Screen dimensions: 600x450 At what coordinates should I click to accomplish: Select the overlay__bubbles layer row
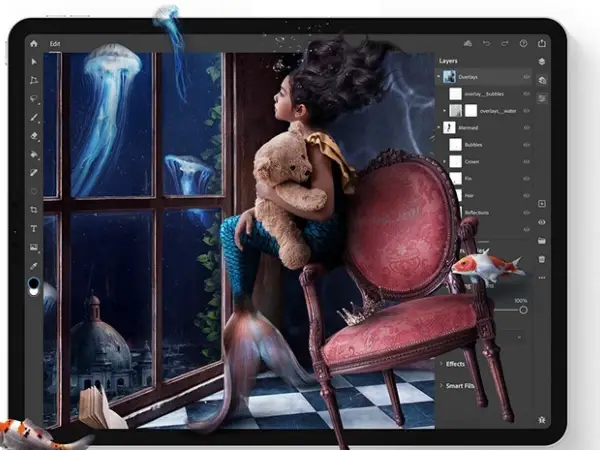coord(484,94)
